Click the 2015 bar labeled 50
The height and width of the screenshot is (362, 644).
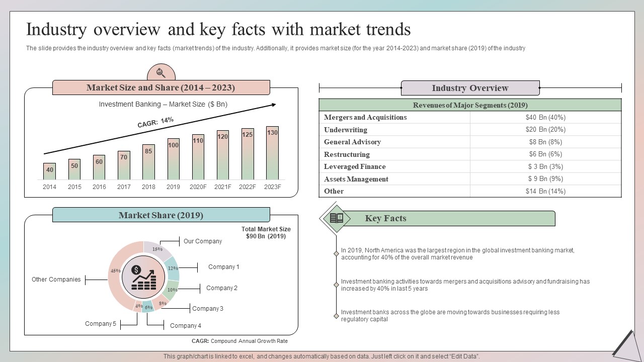[74, 169]
